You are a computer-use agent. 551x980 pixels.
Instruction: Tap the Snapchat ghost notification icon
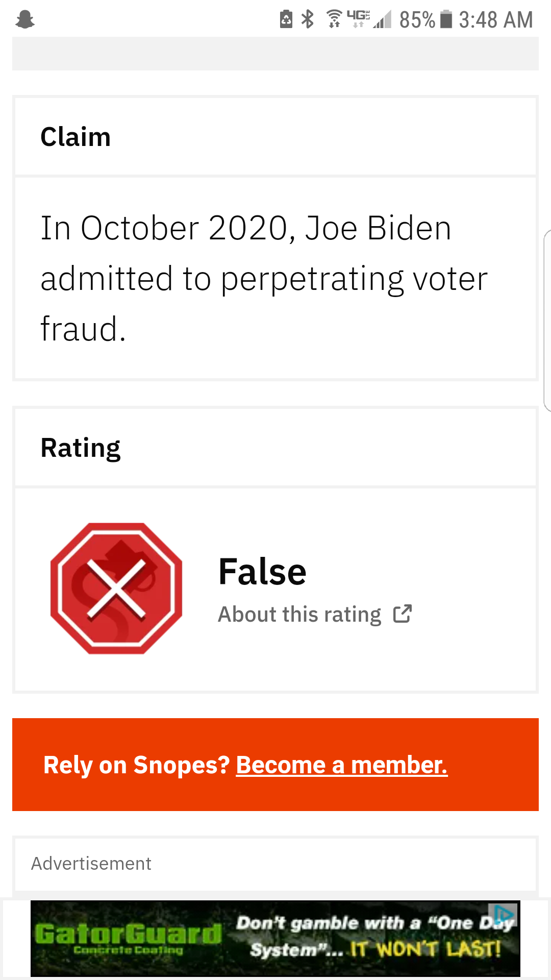pos(25,20)
